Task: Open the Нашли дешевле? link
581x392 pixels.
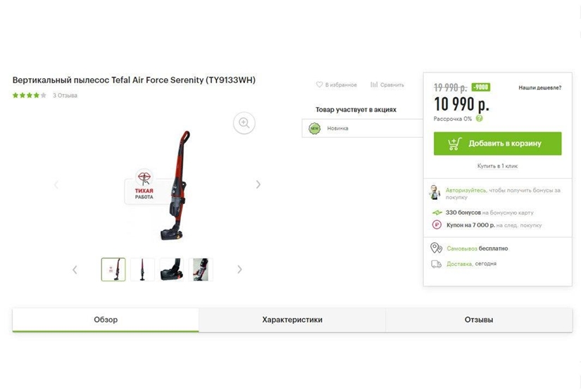Action: [540, 88]
